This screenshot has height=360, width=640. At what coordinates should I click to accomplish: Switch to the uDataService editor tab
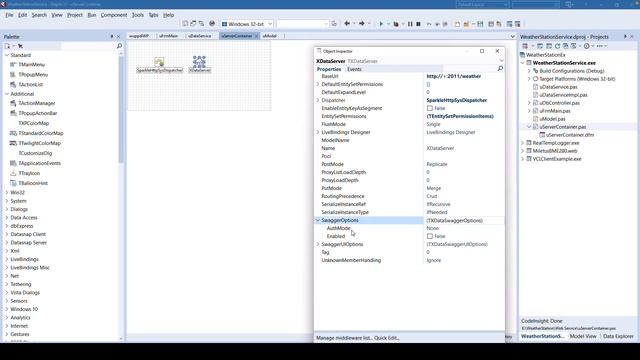[x=200, y=36]
